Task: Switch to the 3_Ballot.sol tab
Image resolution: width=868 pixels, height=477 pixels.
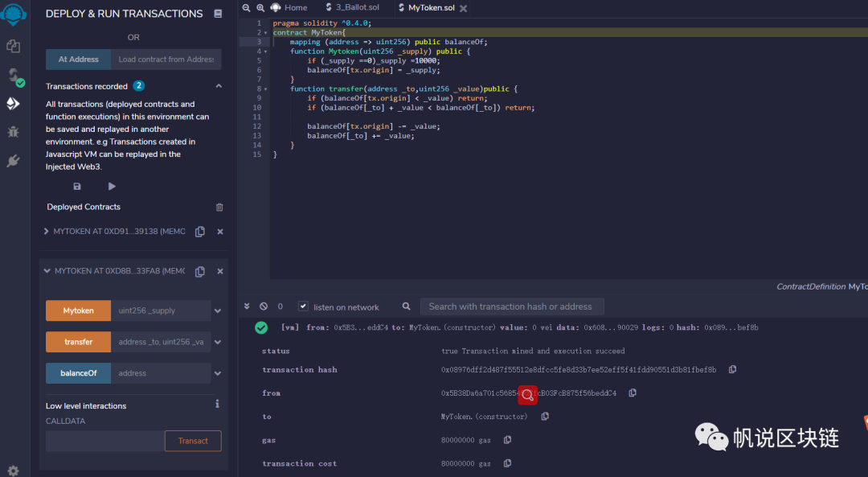Action: coord(353,7)
